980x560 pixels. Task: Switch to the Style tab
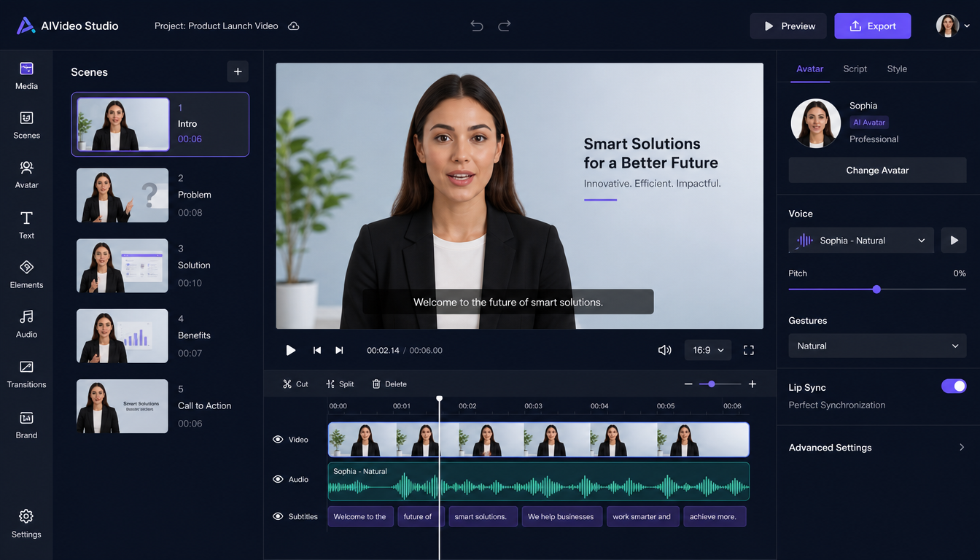point(897,69)
